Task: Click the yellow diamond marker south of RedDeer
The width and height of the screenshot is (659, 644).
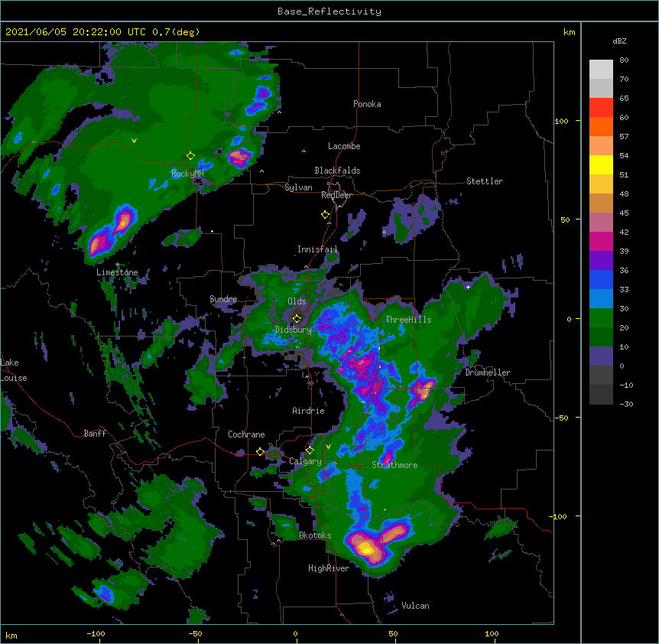Action: [325, 215]
